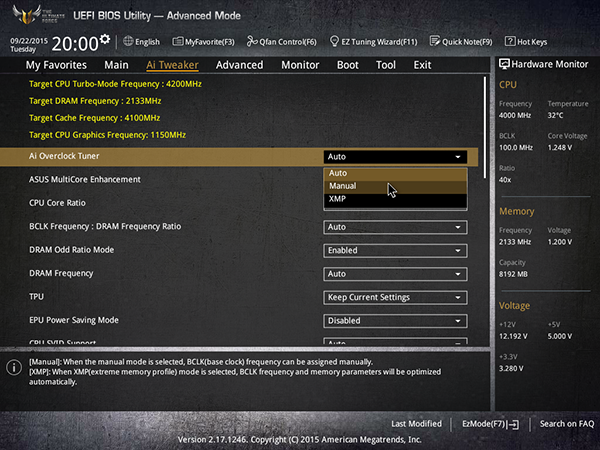Click the 4000 MHz CPU frequency value
The height and width of the screenshot is (450, 600).
click(515, 115)
